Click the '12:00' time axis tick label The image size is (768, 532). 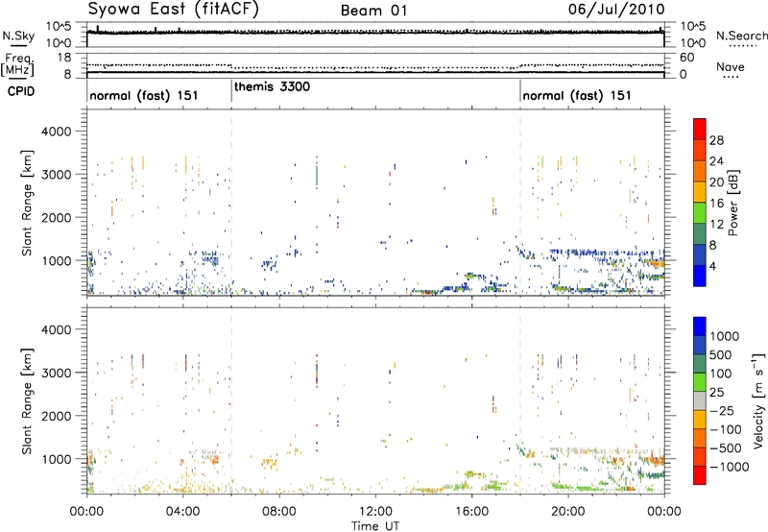point(375,512)
